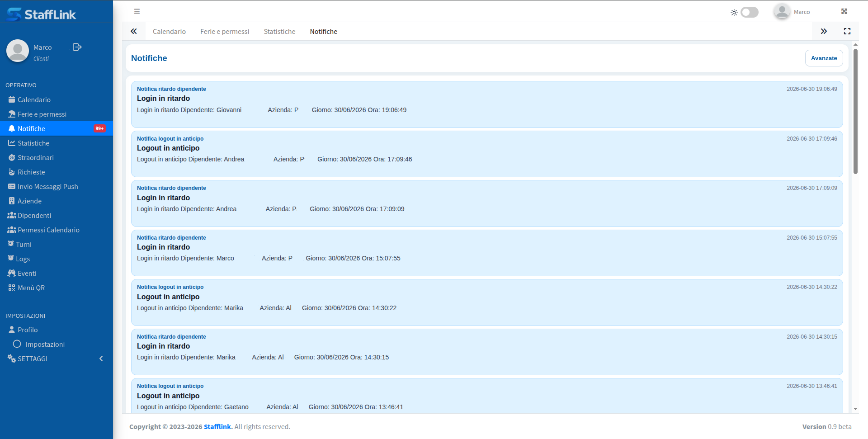Click the expand arrows icon in header

[844, 11]
